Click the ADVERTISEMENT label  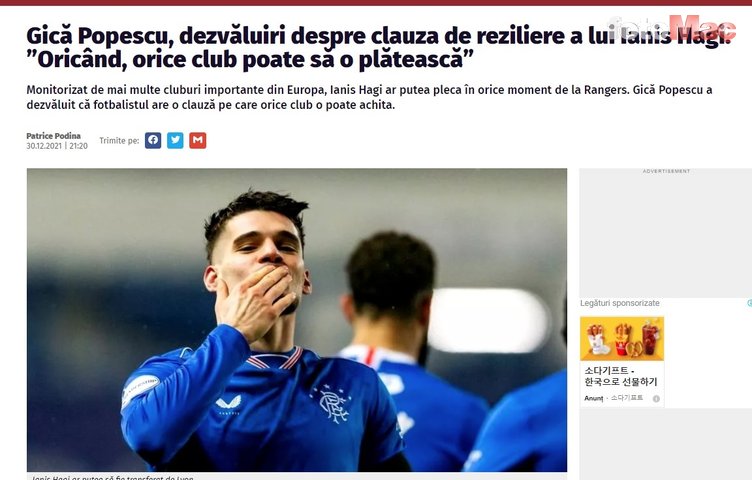pyautogui.click(x=666, y=171)
